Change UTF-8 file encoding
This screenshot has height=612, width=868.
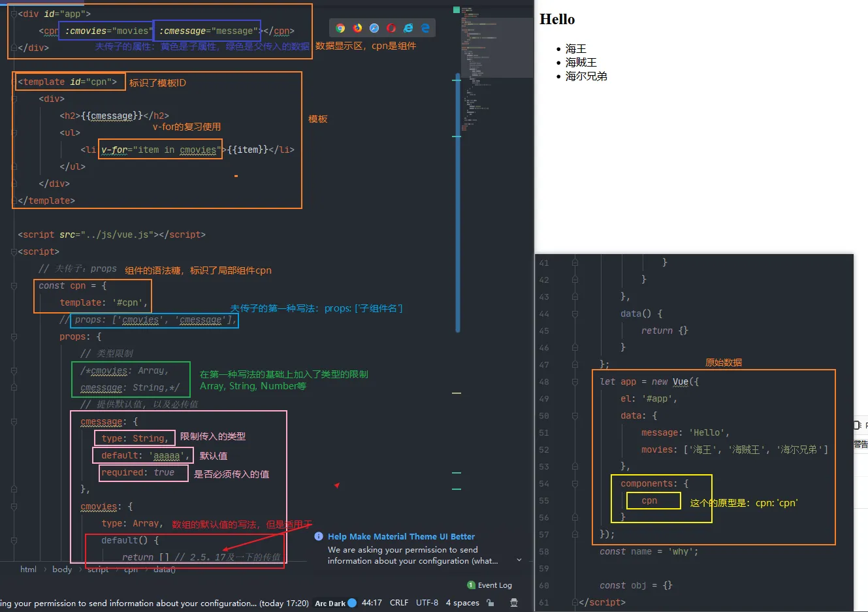[x=427, y=603]
